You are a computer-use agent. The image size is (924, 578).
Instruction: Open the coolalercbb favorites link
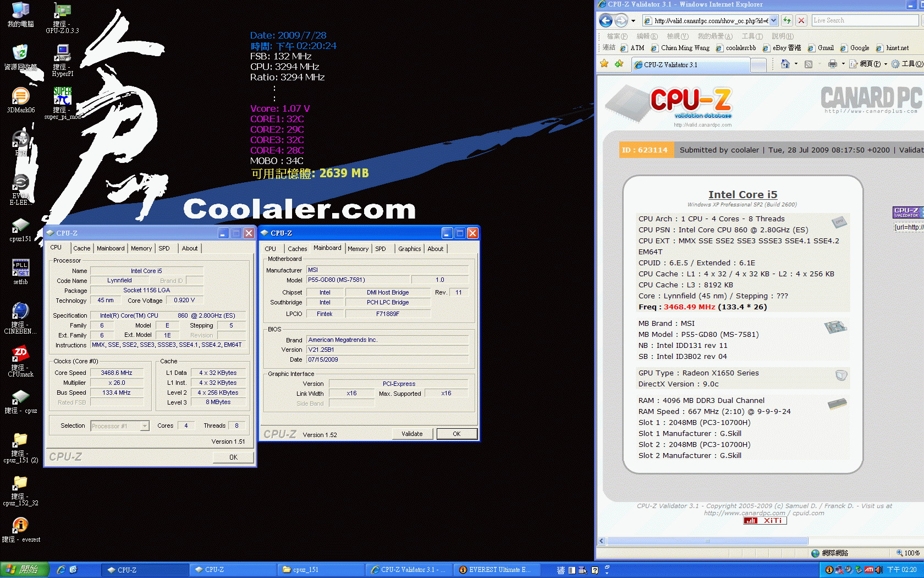(x=736, y=48)
